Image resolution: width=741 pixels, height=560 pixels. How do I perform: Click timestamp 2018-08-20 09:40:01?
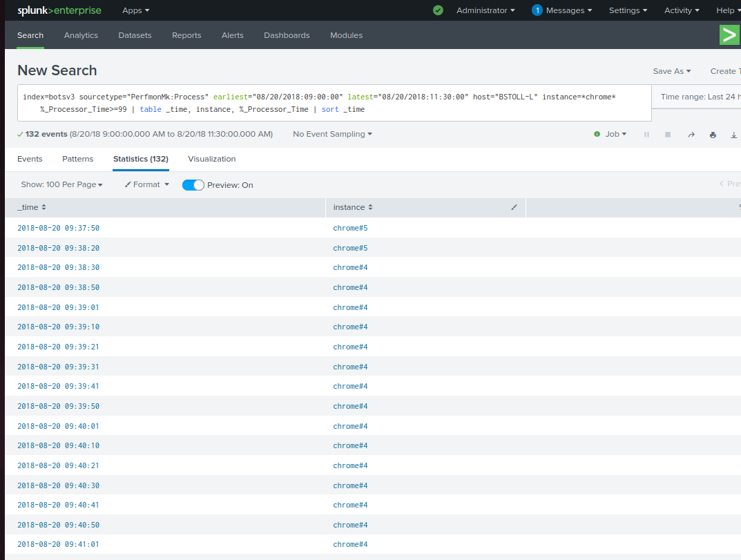tap(58, 426)
